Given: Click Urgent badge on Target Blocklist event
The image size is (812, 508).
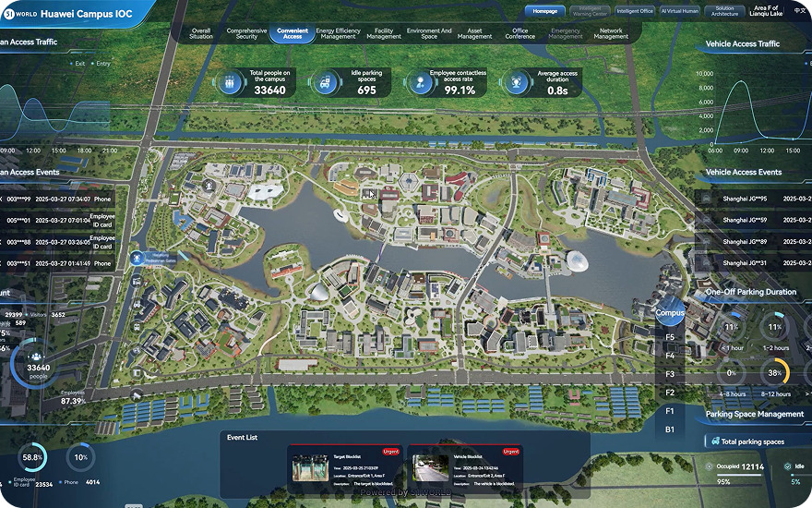Looking at the screenshot, I should pos(390,452).
